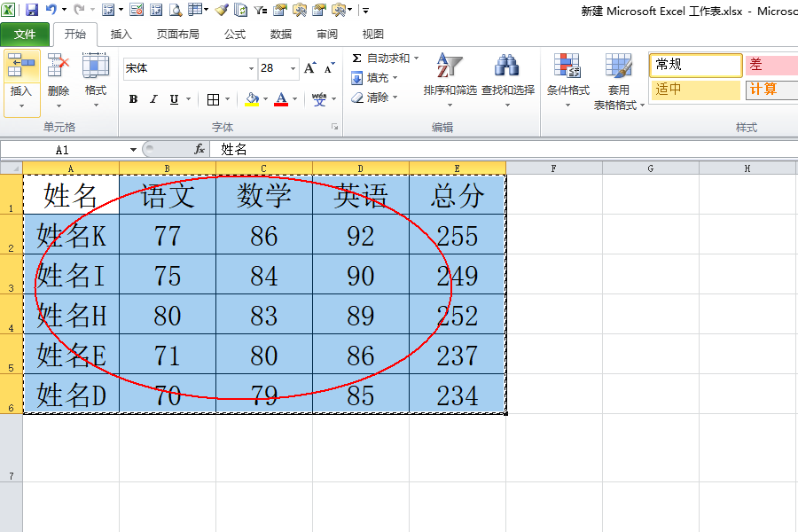This screenshot has width=798, height=532.
Task: Apply the 差 cell style
Action: tap(771, 65)
